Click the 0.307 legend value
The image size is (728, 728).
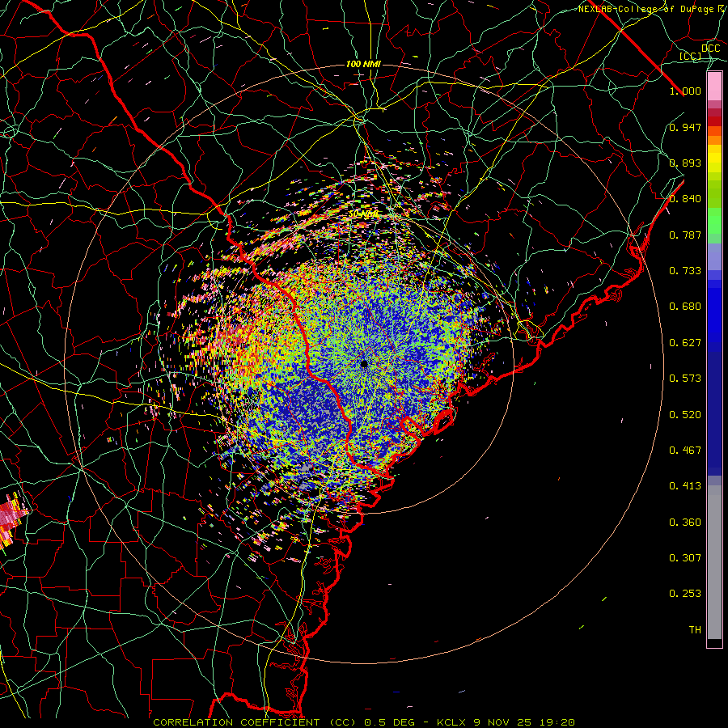coord(685,558)
